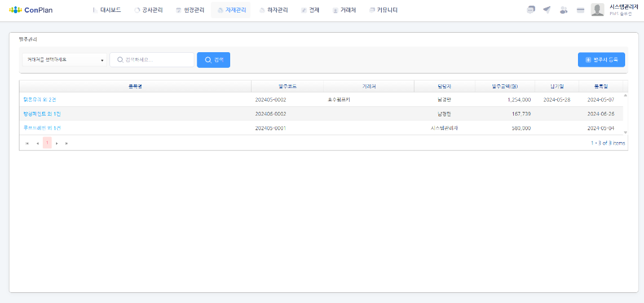Click the 발주관리 page title
Image resolution: width=644 pixels, height=303 pixels.
coord(28,40)
